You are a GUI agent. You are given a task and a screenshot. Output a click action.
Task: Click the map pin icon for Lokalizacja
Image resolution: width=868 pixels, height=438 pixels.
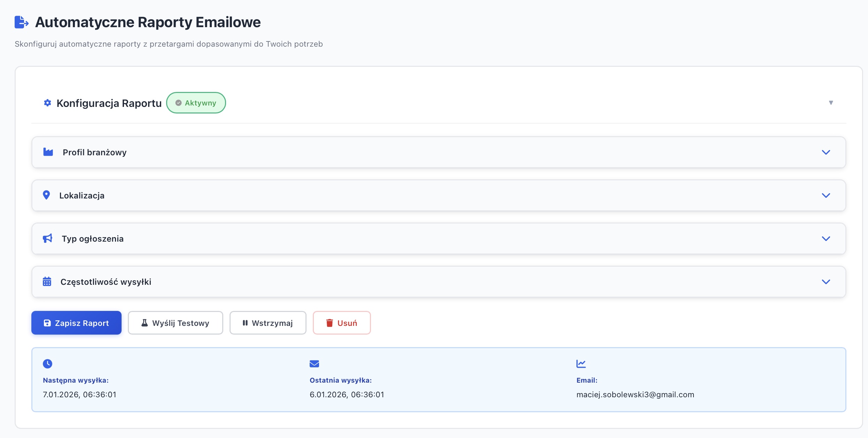(x=46, y=195)
